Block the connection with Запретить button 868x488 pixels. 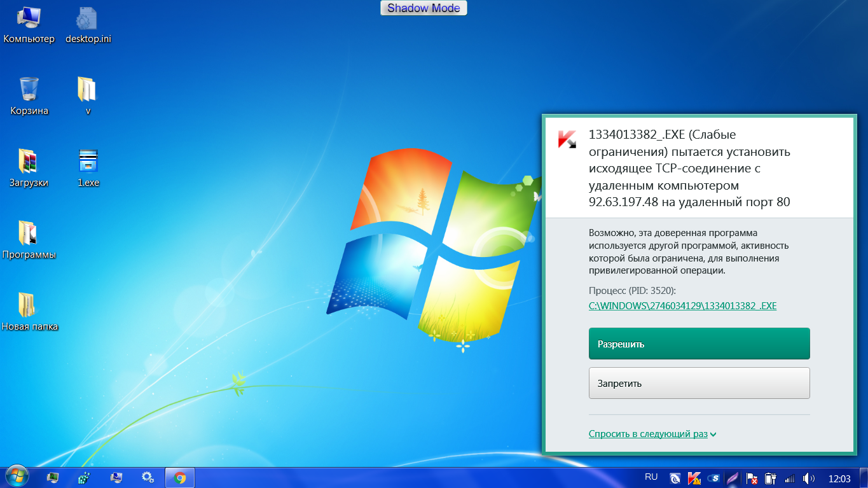[x=699, y=383]
